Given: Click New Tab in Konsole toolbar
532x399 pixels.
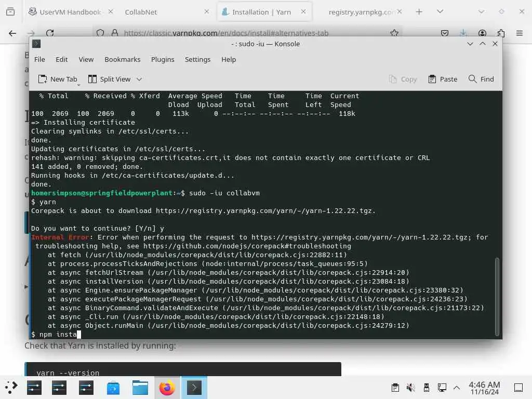Looking at the screenshot, I should click(58, 79).
